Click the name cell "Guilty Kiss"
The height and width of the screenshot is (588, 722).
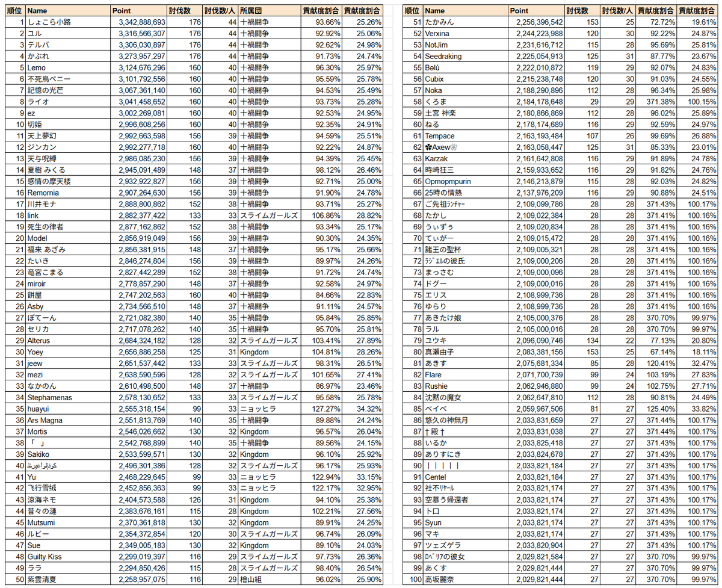(x=68, y=556)
